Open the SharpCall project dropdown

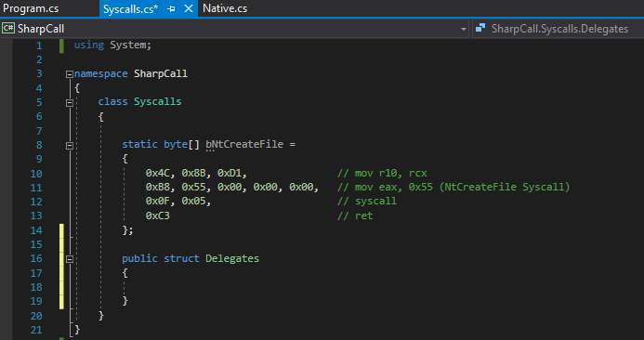(234, 29)
